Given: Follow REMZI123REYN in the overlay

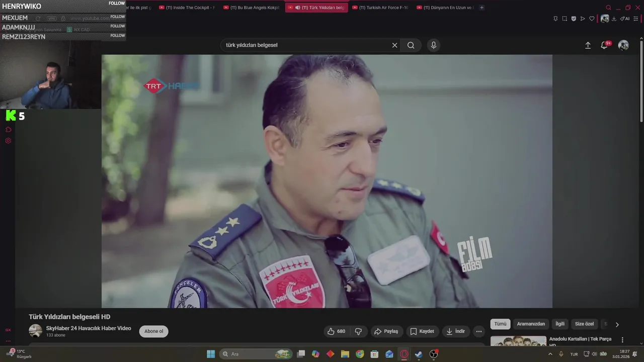Looking at the screenshot, I should [118, 36].
